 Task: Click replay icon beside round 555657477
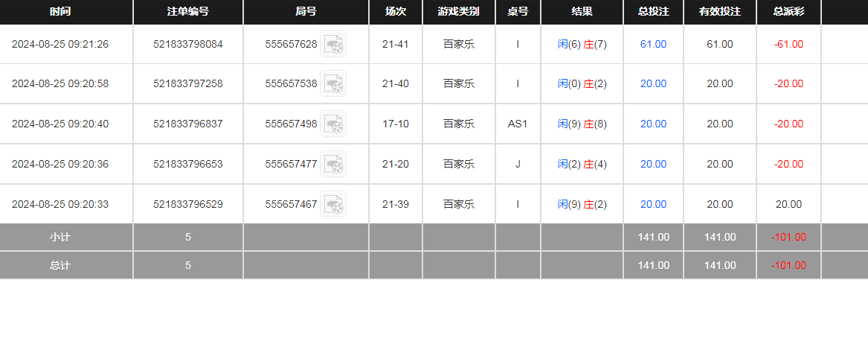[x=333, y=165]
